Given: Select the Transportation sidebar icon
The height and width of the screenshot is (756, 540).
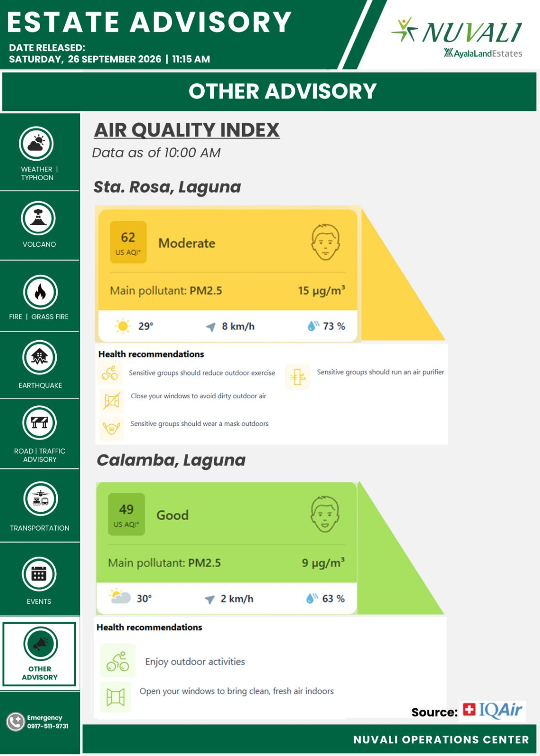Looking at the screenshot, I should click(x=41, y=499).
